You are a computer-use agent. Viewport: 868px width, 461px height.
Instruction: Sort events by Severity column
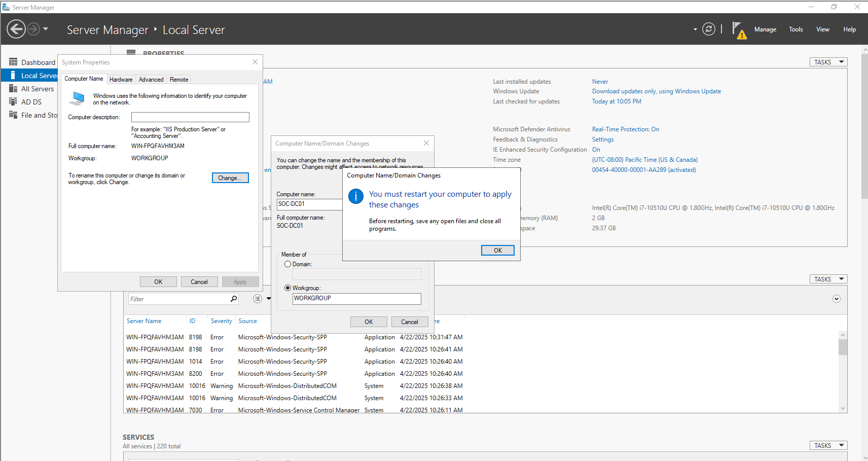coord(222,321)
